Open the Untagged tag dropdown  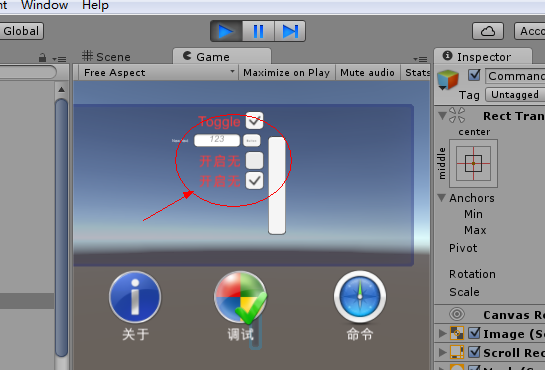point(515,94)
